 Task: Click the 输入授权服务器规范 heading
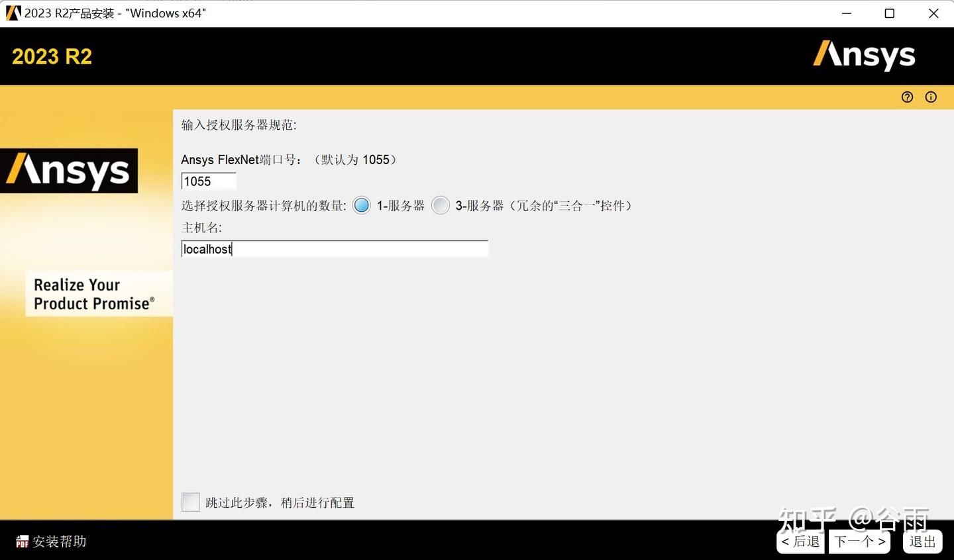(238, 124)
